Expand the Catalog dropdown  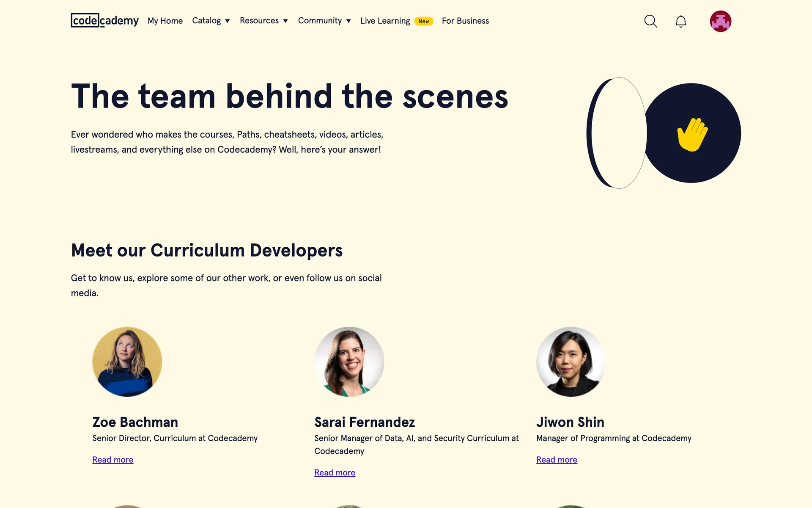click(211, 21)
